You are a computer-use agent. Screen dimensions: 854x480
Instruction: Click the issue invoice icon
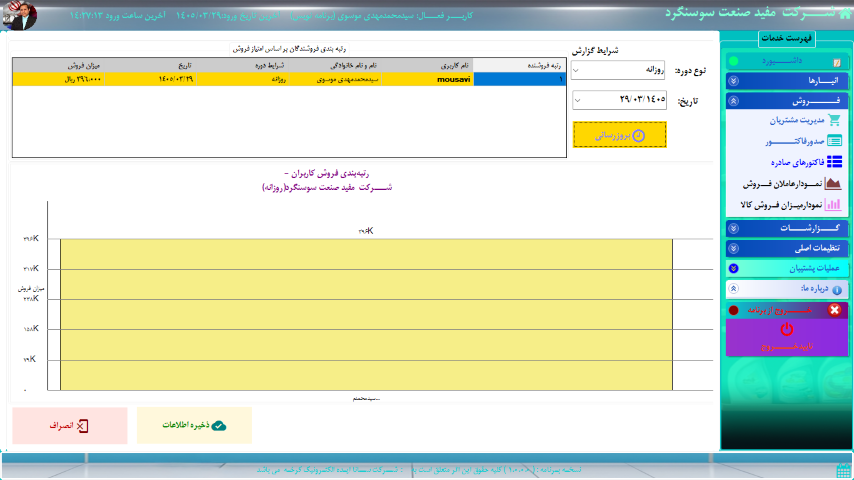point(834,141)
